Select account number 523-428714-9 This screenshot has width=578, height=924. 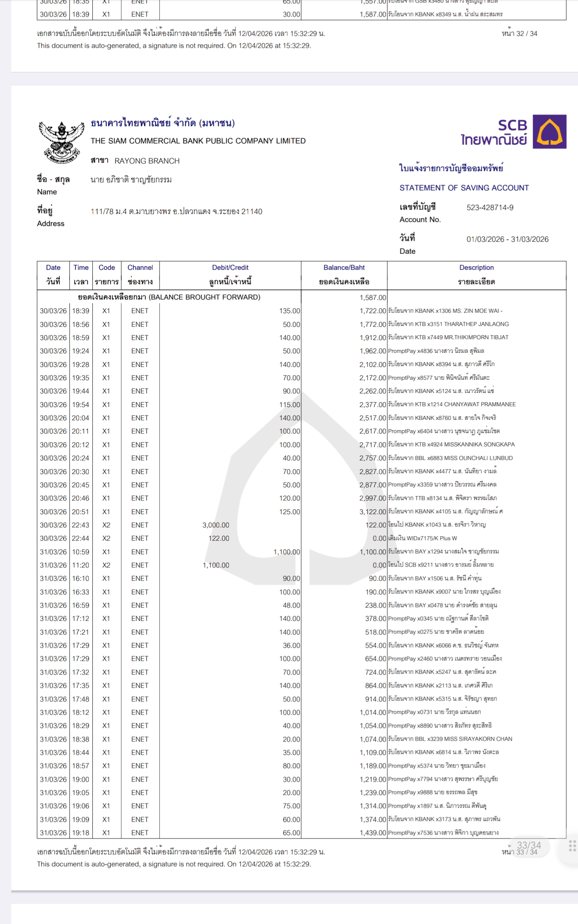[490, 207]
